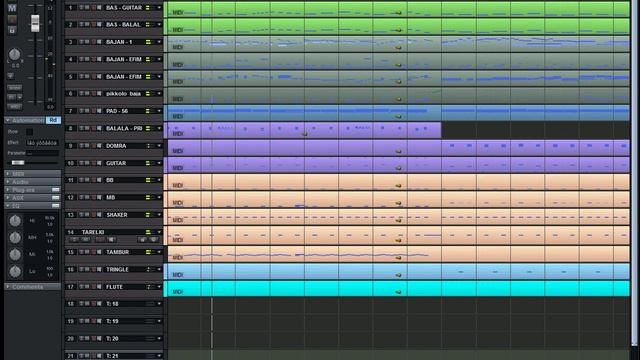Tick the checkbox under Automation
640x360 pixels.
pos(29,132)
